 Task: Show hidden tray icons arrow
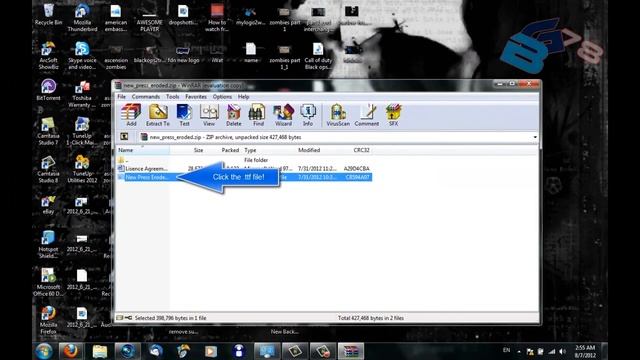coord(519,351)
